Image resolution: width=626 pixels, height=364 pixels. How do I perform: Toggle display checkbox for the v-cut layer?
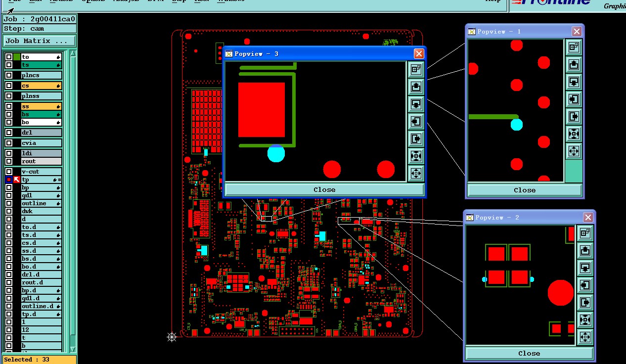(x=9, y=172)
